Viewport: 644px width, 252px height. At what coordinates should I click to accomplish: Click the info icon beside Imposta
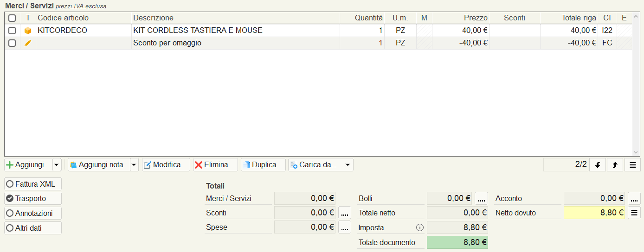[420, 227]
